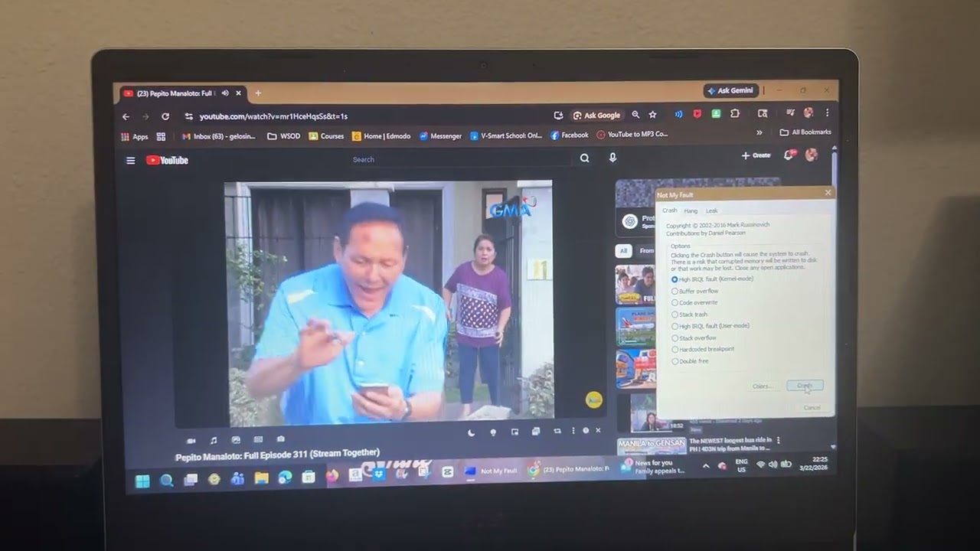
Task: Open YouTube hamburger guide menu
Action: click(x=131, y=161)
